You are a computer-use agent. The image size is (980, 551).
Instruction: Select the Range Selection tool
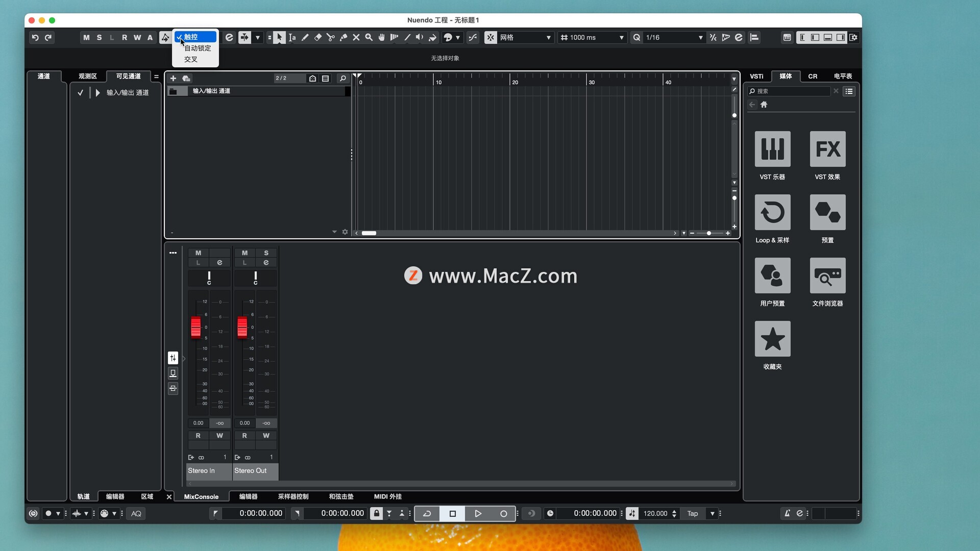point(292,37)
